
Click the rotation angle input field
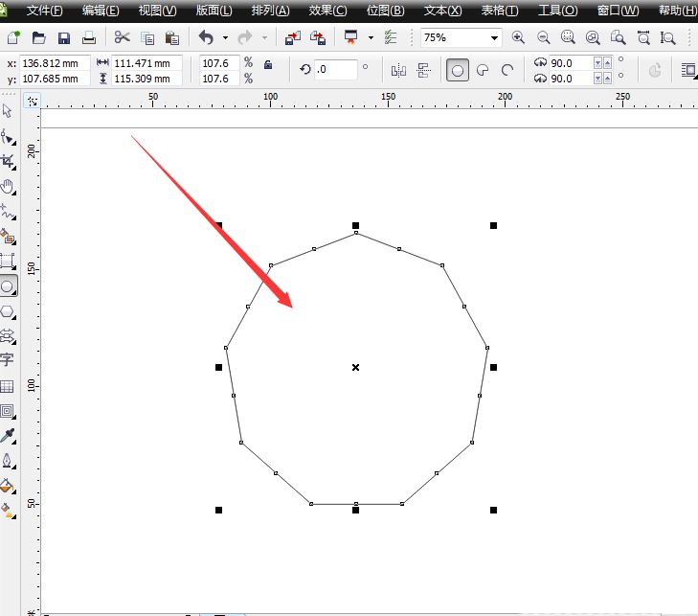tap(336, 70)
